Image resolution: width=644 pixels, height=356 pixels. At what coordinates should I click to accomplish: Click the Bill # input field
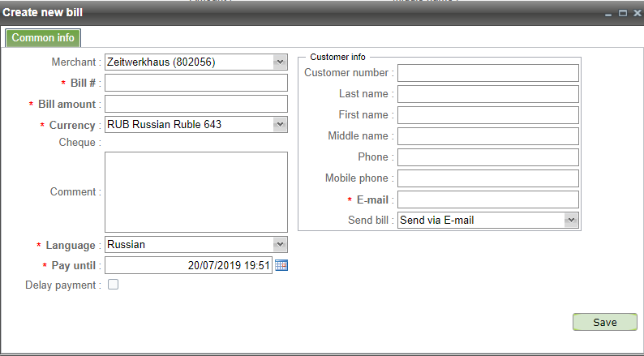pyautogui.click(x=196, y=83)
